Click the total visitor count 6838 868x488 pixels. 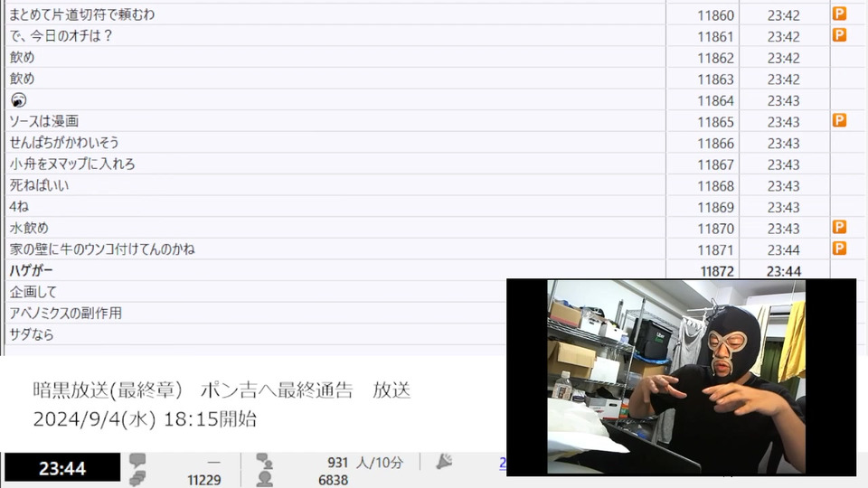tap(334, 480)
